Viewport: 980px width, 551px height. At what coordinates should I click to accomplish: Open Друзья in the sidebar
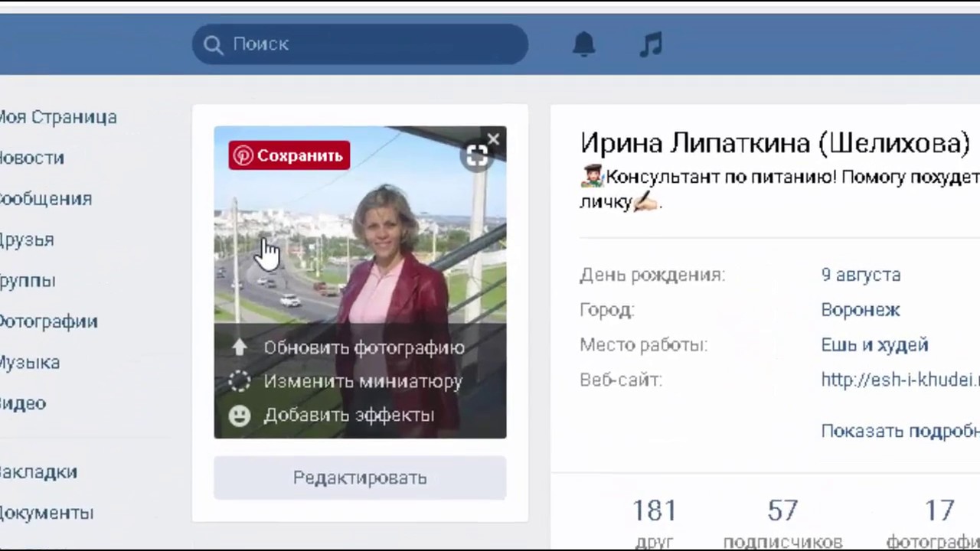point(27,240)
